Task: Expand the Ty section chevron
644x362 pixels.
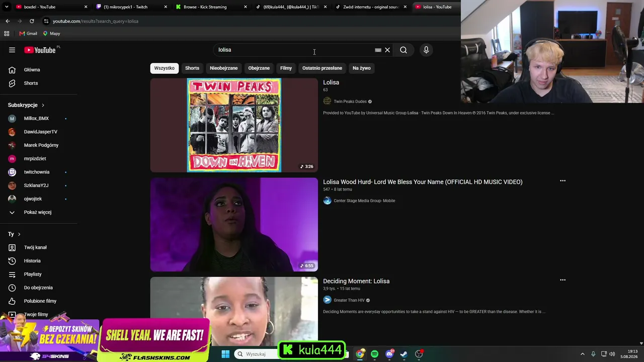Action: point(19,234)
